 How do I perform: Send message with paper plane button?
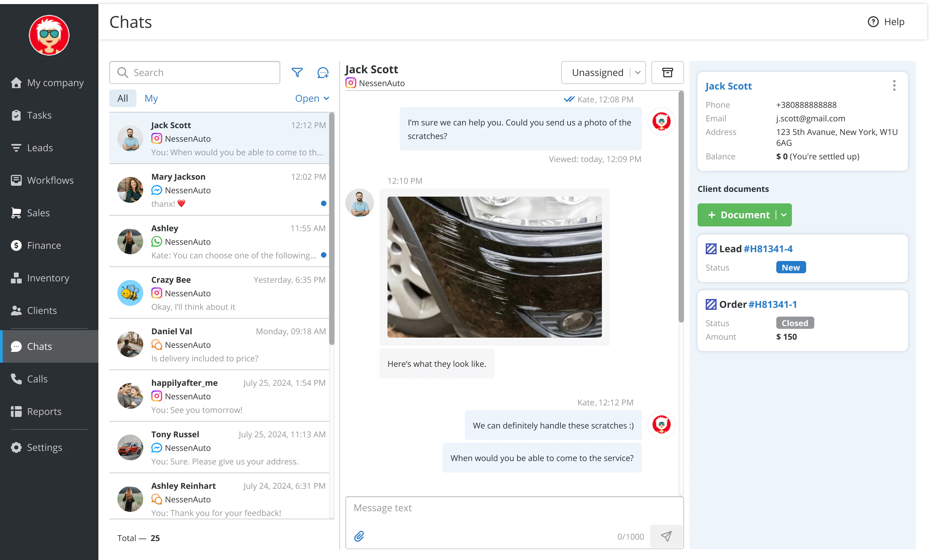point(666,536)
